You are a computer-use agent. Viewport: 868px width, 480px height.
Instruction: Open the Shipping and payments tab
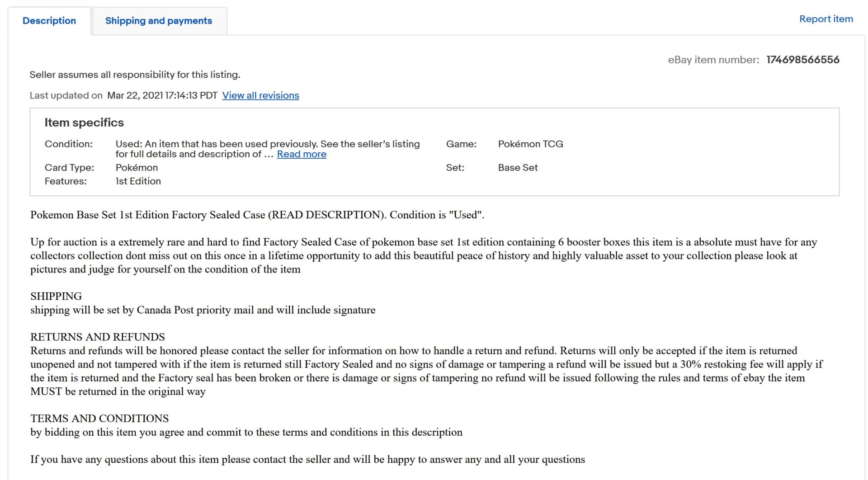tap(158, 21)
